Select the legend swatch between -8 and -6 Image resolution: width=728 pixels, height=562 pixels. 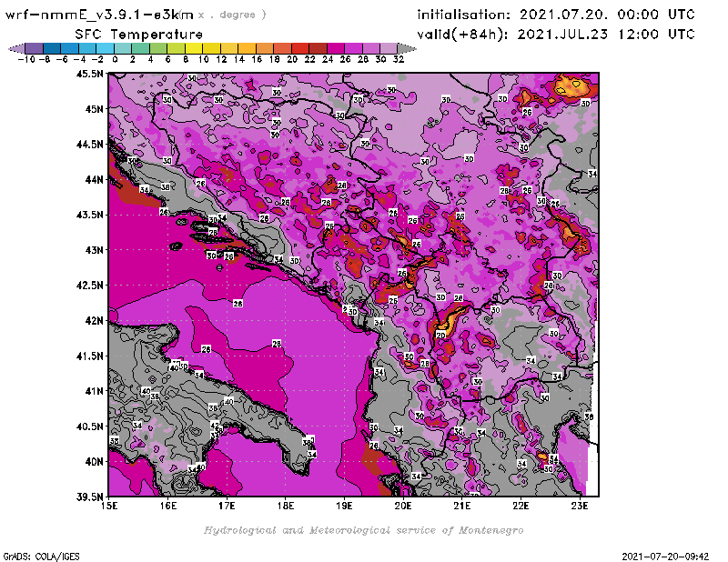coord(52,48)
